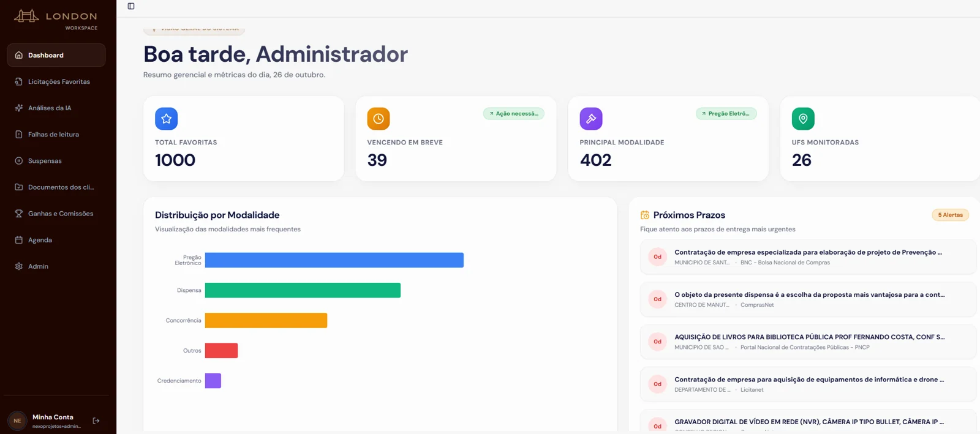Click the trophy icon for Ganhas e Comissões
This screenshot has height=434, width=980.
click(19, 213)
